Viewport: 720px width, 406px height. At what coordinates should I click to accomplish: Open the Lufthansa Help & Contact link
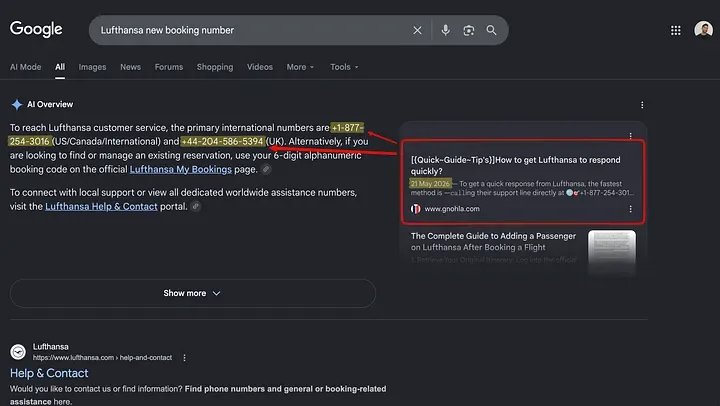101,207
